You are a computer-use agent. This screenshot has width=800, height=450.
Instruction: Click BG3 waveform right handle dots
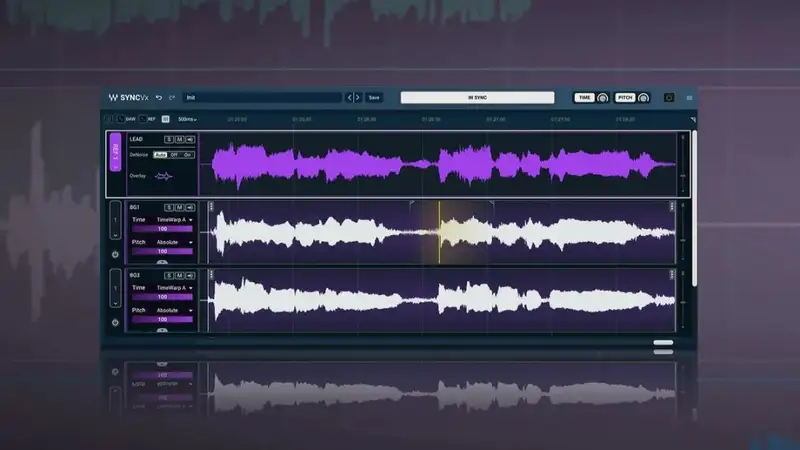[671, 274]
